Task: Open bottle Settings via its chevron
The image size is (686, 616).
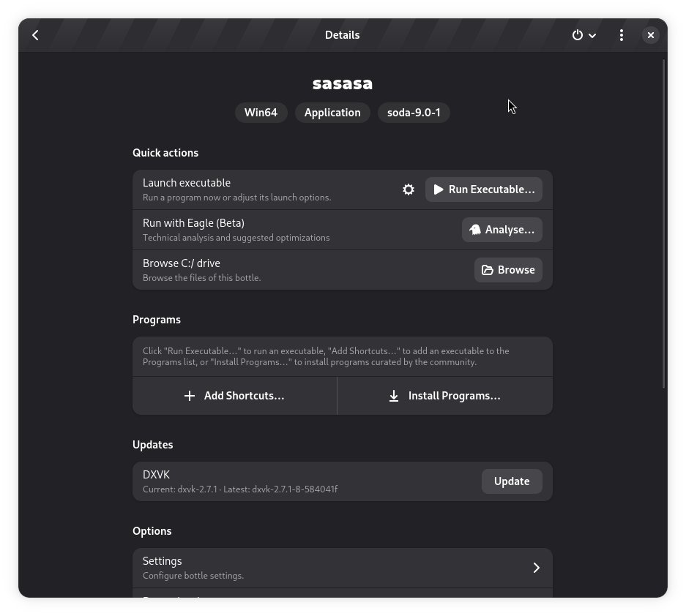Action: tap(536, 567)
